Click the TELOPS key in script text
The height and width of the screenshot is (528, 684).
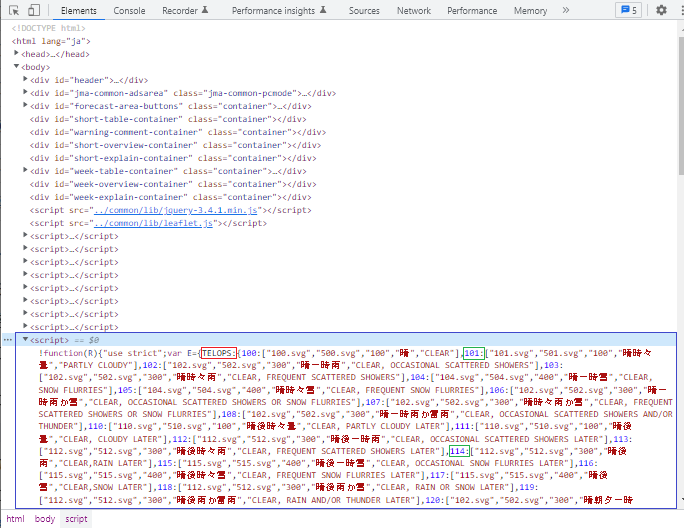point(219,353)
